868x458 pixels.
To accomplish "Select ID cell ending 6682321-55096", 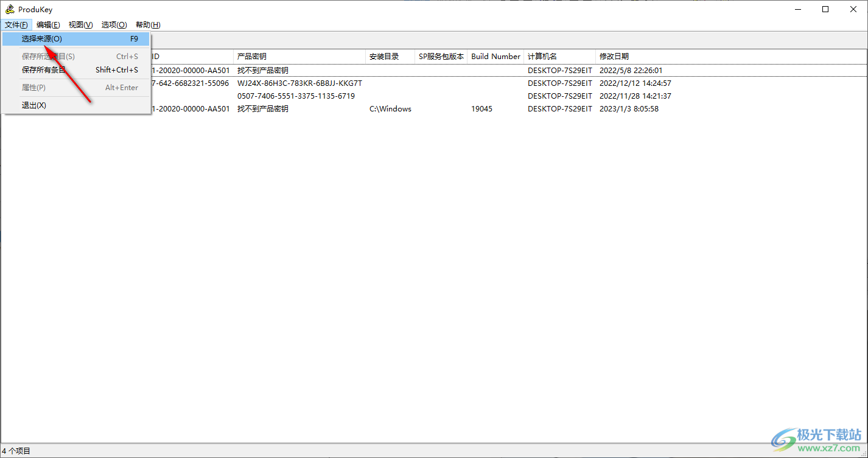I will [x=191, y=83].
